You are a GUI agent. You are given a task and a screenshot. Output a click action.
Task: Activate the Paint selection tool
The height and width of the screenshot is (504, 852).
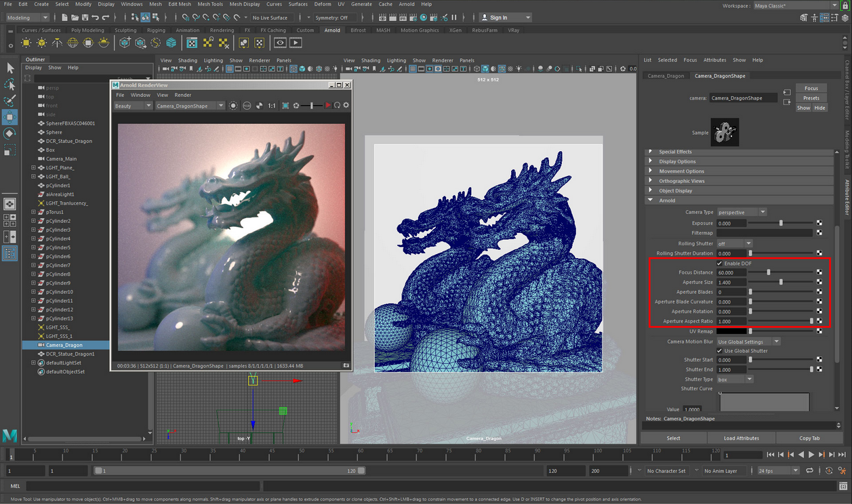9,101
